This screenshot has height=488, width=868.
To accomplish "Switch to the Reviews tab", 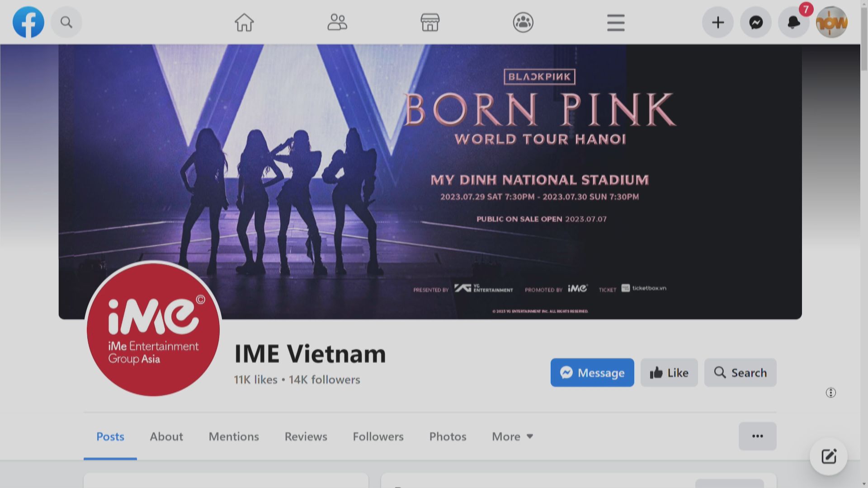I will pyautogui.click(x=305, y=436).
